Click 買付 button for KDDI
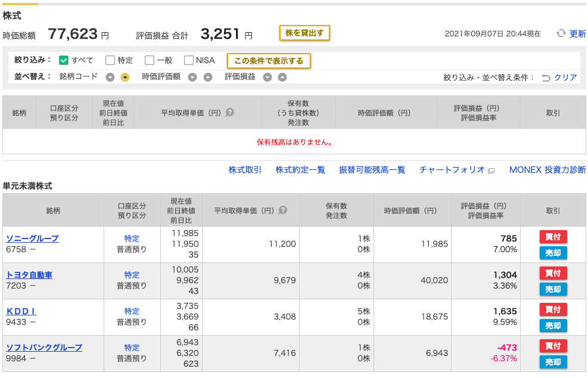This screenshot has height=378, width=588. (x=553, y=309)
